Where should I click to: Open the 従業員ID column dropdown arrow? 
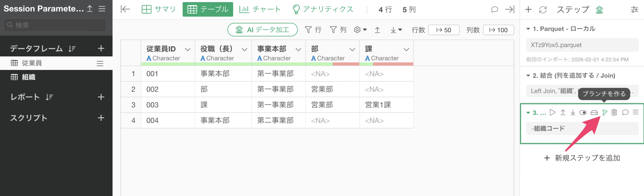pyautogui.click(x=187, y=49)
